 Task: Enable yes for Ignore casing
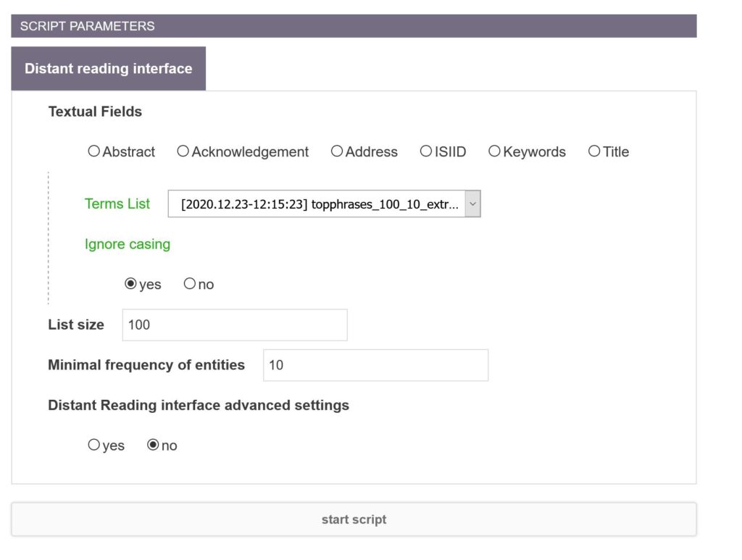130,284
